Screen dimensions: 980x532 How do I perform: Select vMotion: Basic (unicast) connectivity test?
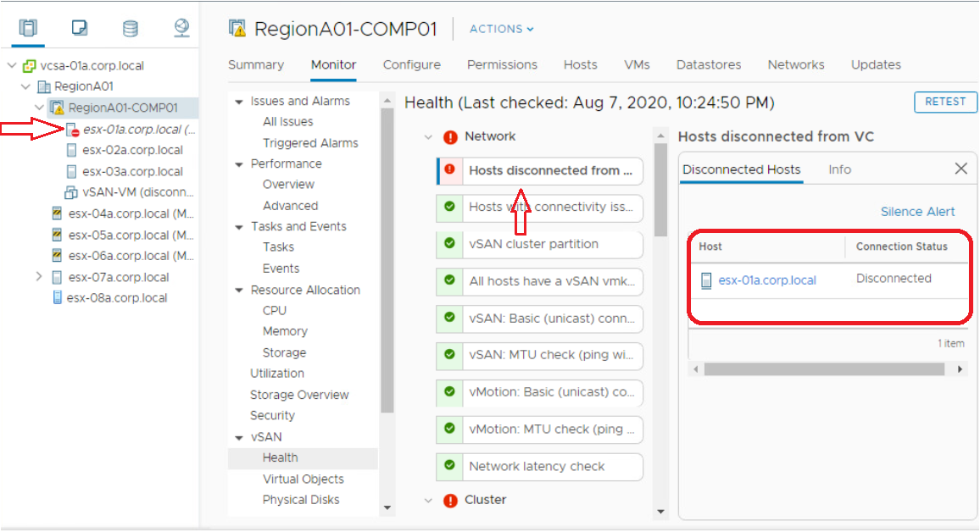(x=539, y=392)
